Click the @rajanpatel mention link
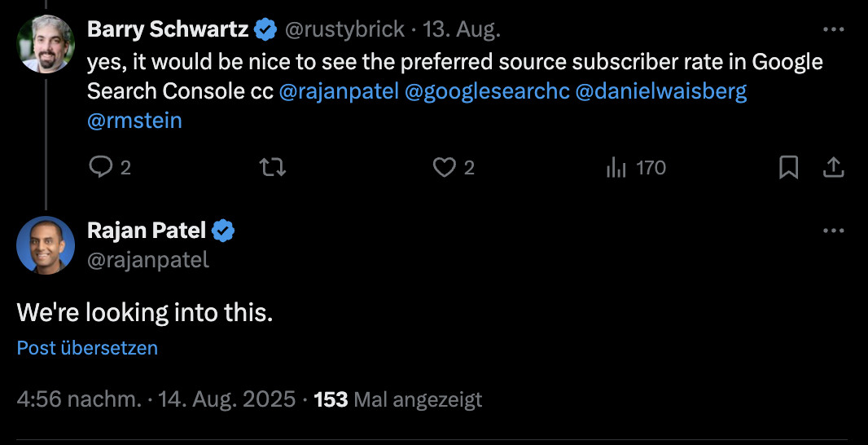The height and width of the screenshot is (445, 868). tap(339, 92)
